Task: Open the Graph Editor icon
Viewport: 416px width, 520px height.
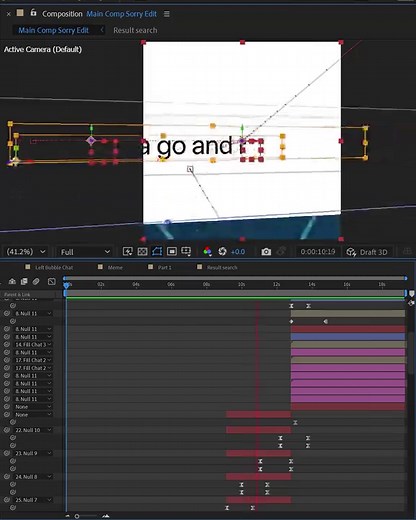Action: [52, 281]
